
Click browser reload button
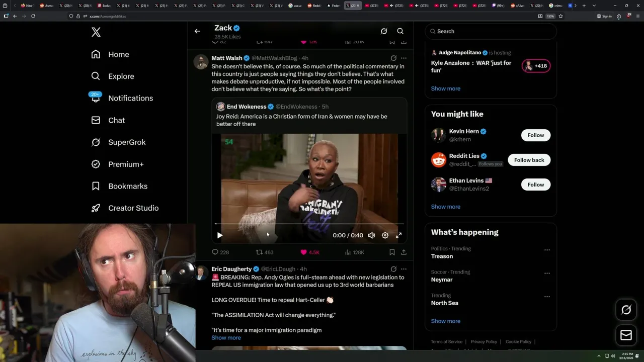(x=33, y=16)
